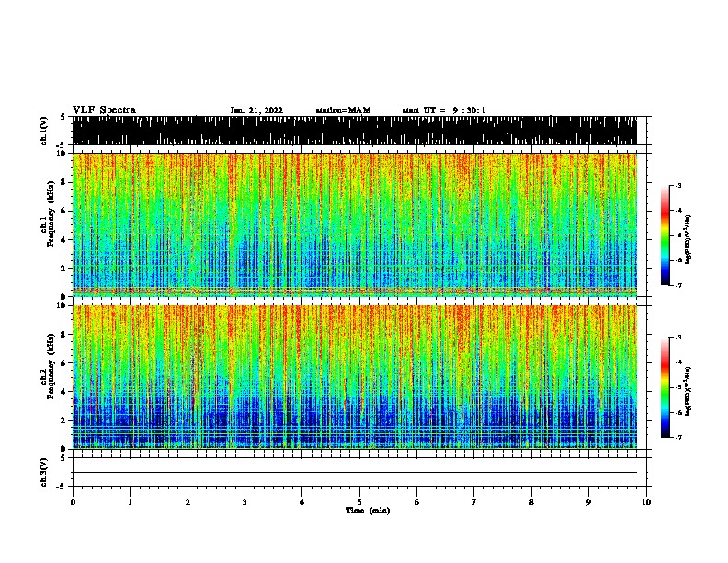The width and height of the screenshot is (728, 563).
Task: Click the "5" minute tick label
Action: (x=359, y=502)
